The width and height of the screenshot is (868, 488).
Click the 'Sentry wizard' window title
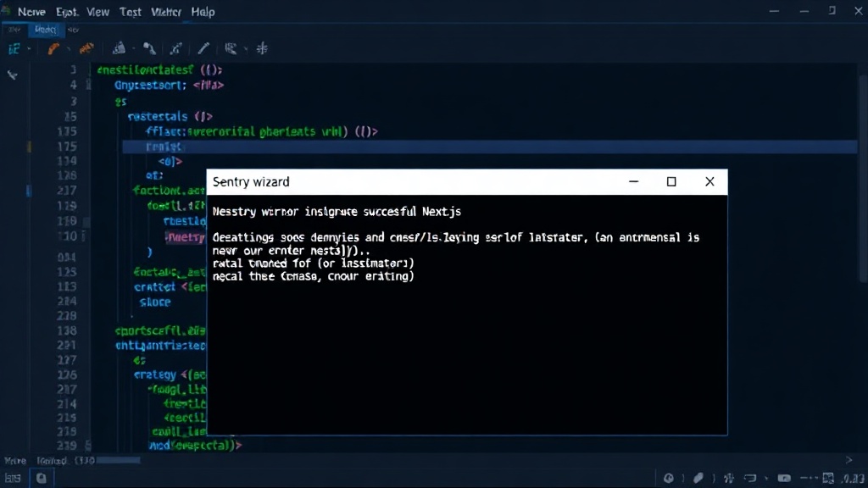[x=251, y=182]
